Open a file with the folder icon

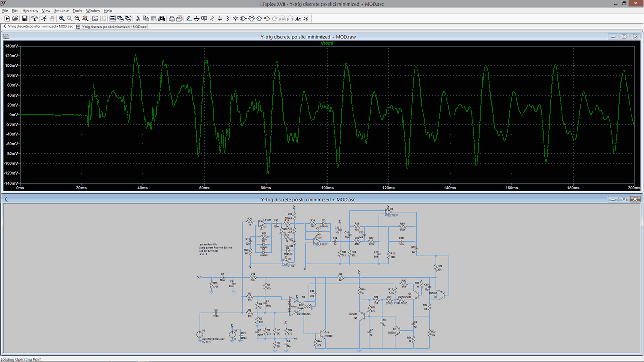click(x=15, y=19)
